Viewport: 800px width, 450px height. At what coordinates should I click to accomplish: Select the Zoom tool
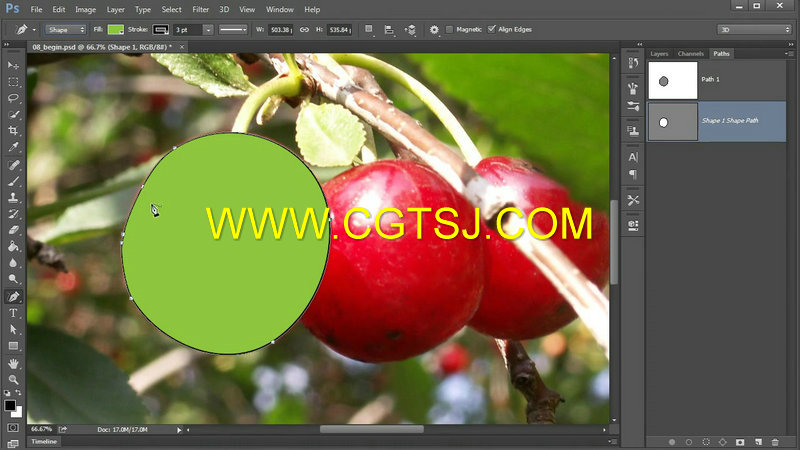tap(13, 379)
